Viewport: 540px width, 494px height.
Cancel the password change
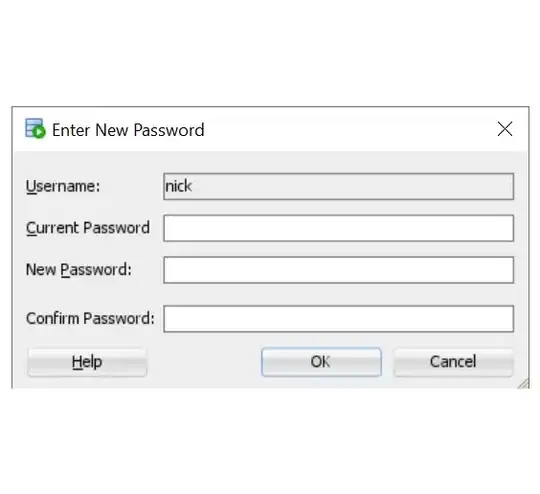[453, 362]
